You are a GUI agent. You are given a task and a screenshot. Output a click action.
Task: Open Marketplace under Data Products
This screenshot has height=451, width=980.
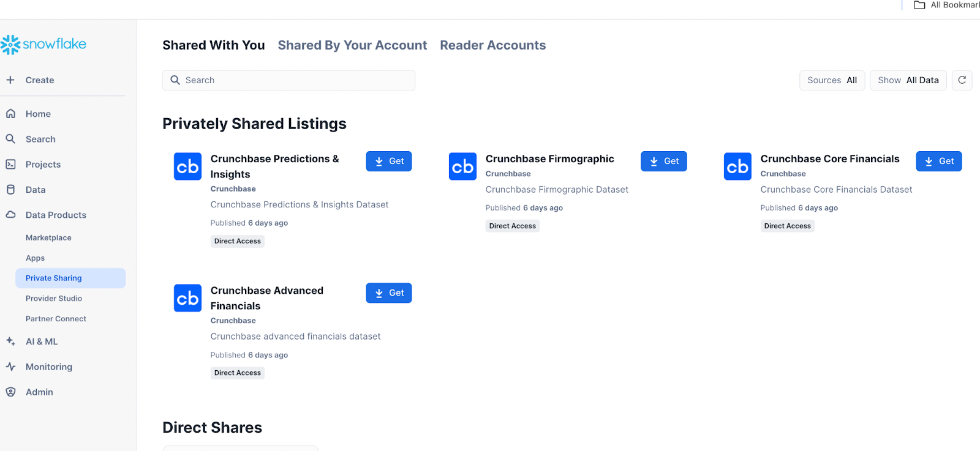48,237
